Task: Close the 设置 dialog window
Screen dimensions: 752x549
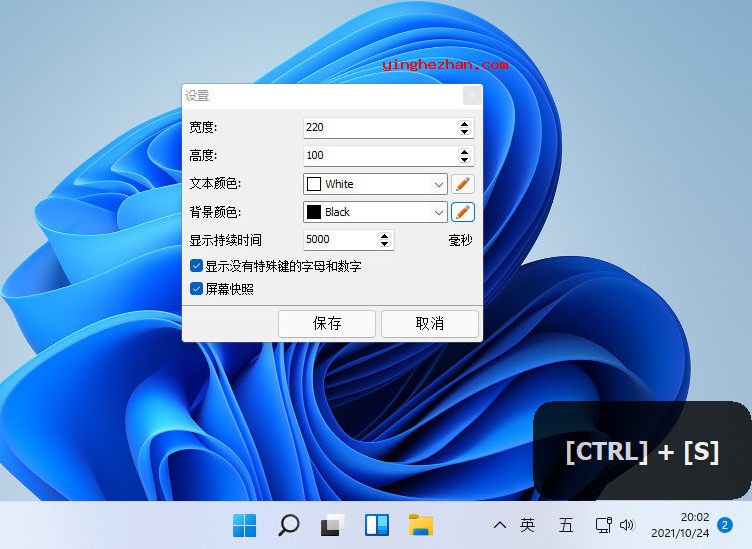Action: click(x=472, y=95)
